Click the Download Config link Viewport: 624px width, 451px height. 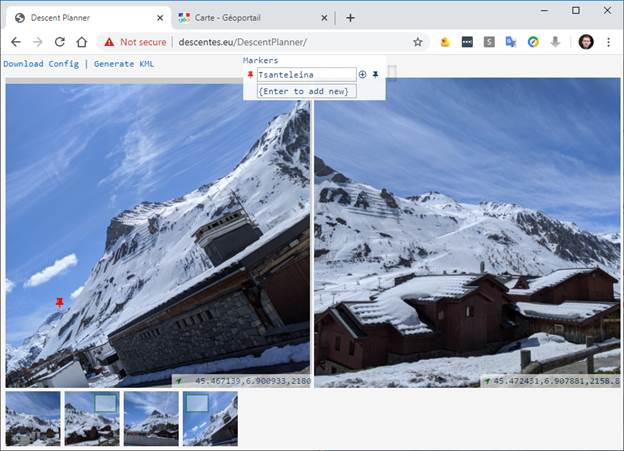click(x=41, y=64)
